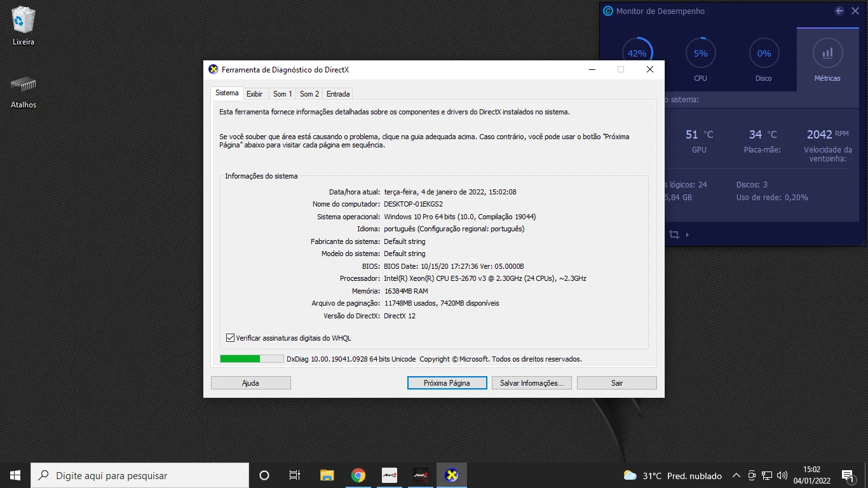This screenshot has width=868, height=488.
Task: Click the 16384MB RAM memory value
Action: click(406, 291)
